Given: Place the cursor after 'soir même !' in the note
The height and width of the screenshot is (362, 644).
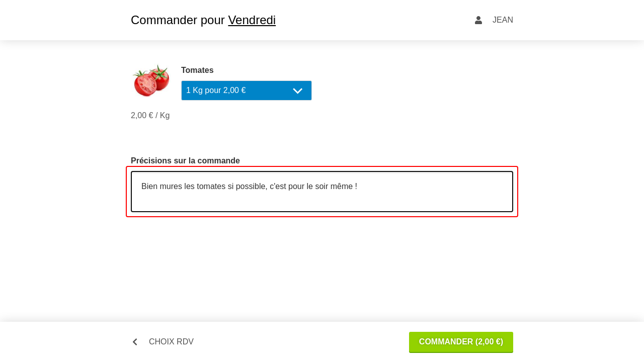Looking at the screenshot, I should [x=358, y=187].
